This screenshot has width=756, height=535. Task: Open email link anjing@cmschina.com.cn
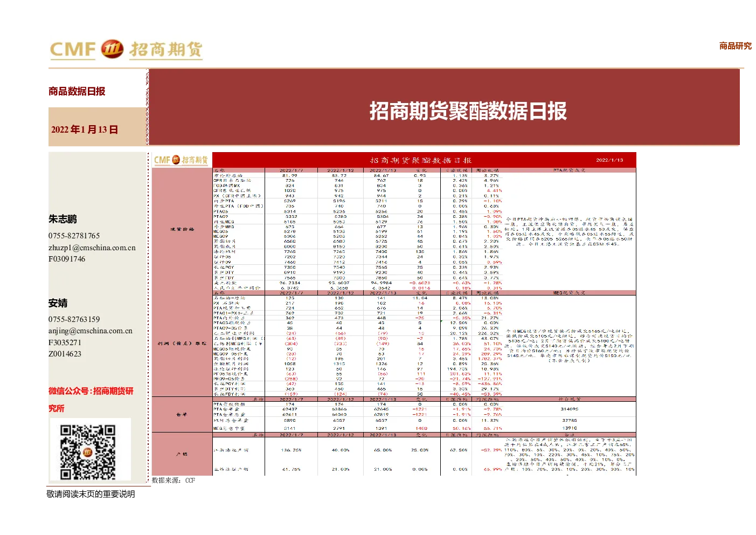91,331
